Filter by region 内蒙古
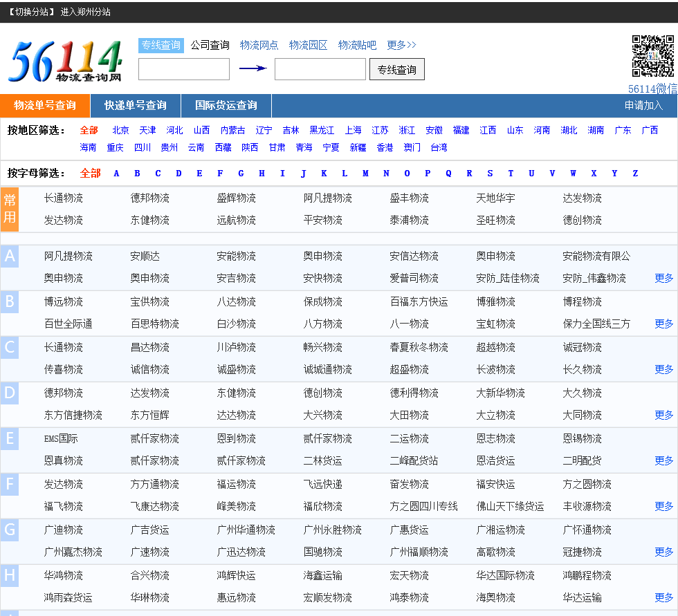The image size is (678, 616). (x=232, y=130)
